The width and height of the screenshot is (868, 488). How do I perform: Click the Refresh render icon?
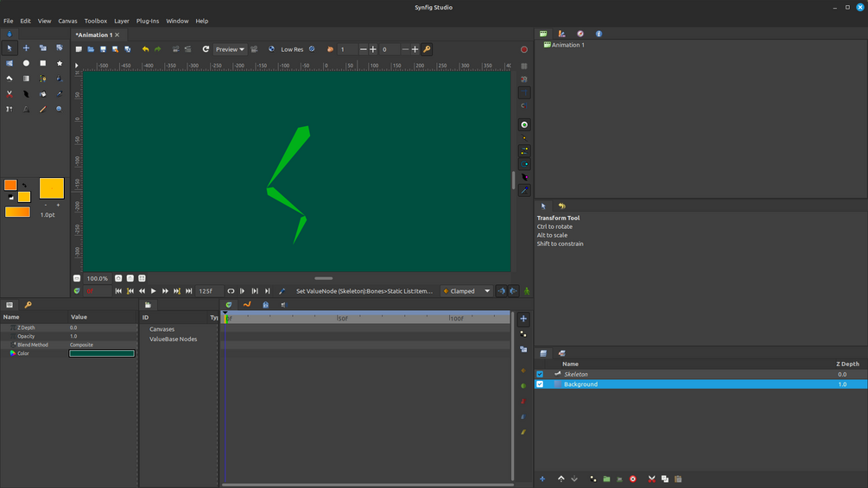206,49
